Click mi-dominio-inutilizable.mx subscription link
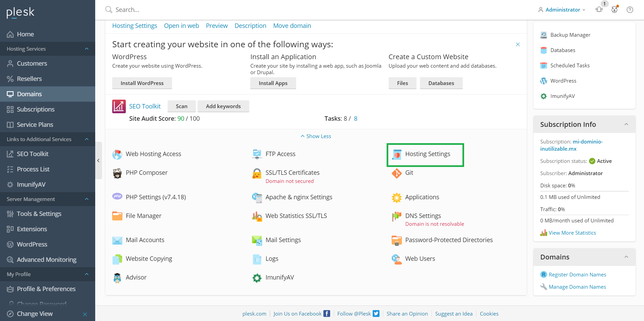This screenshot has width=644, height=321. pos(571,145)
